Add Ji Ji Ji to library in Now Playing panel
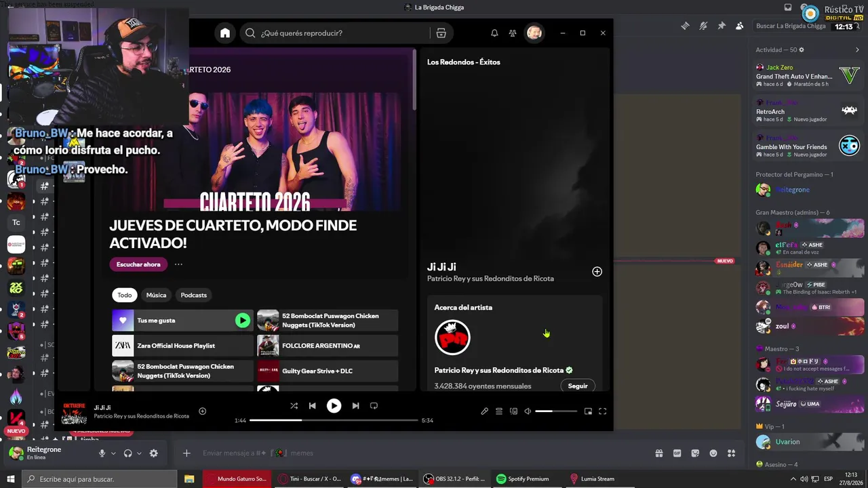Screen dimensions: 868x488 coord(597,272)
